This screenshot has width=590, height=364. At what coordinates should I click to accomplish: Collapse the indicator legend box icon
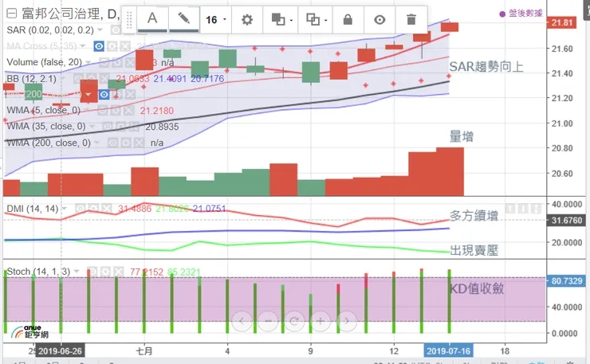pos(12,14)
